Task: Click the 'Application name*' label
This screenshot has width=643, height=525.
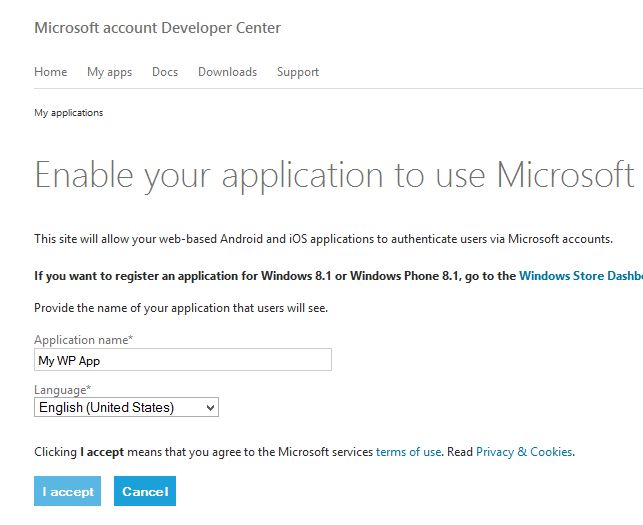Action: point(84,340)
